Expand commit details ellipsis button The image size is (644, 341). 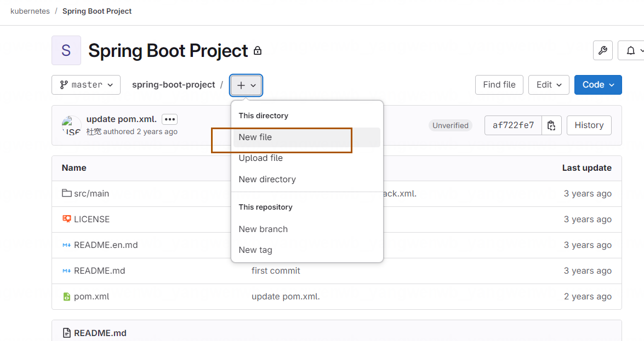pos(169,119)
